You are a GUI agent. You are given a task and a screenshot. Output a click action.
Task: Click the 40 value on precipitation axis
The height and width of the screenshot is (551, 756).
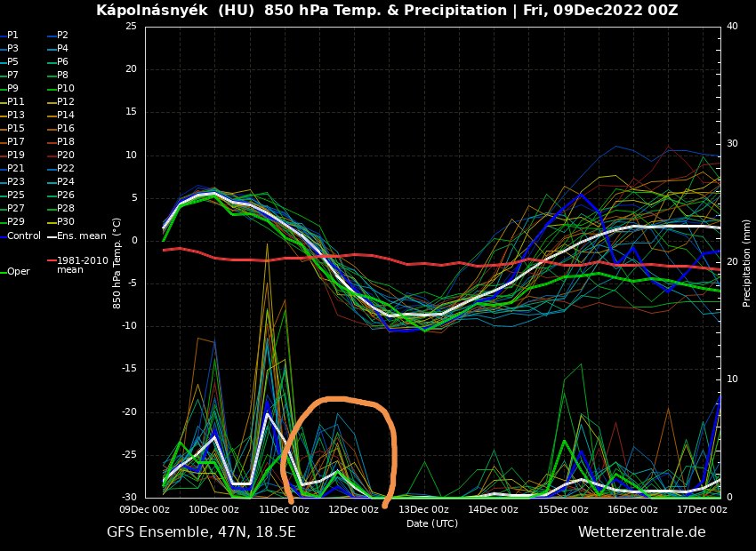tap(732, 27)
